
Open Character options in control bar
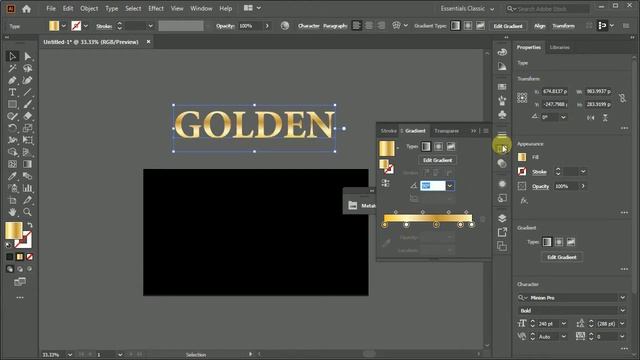point(309,26)
